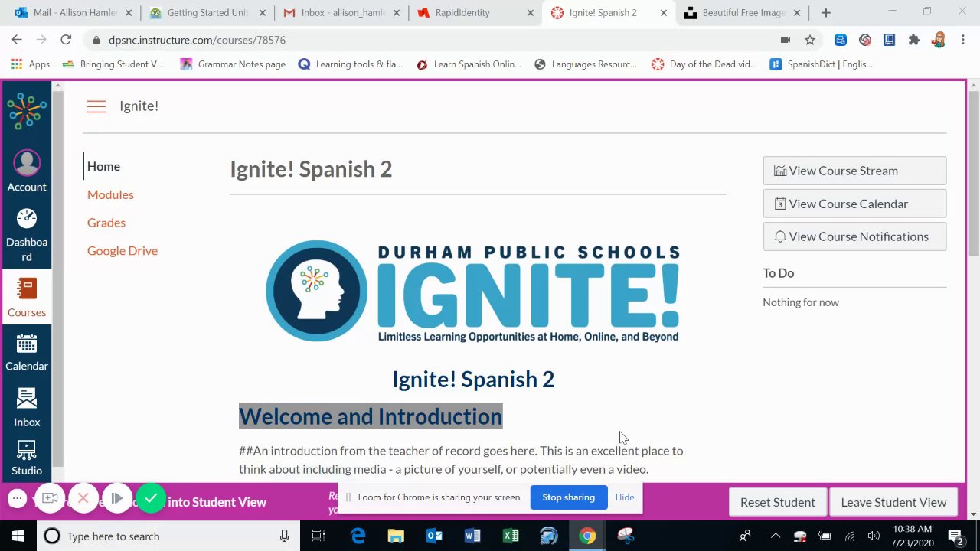Image resolution: width=980 pixels, height=551 pixels.
Task: Open Excel from the taskbar
Action: [511, 536]
